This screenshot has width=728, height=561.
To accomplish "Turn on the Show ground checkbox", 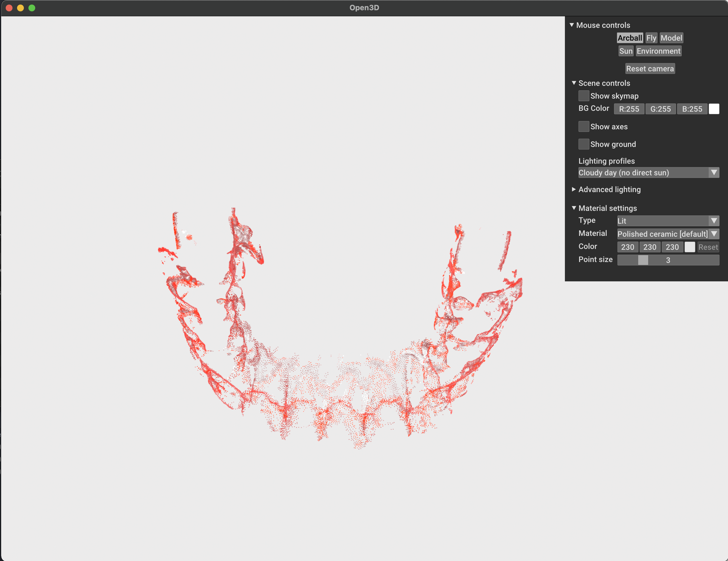I will click(583, 144).
